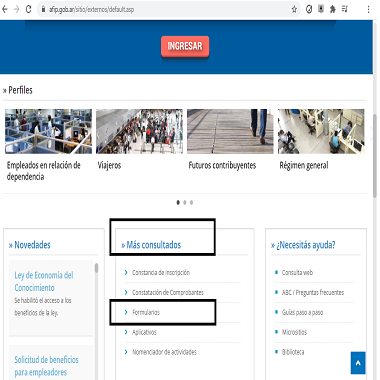
Task: Open the Futuros contribuyentes profile image
Action: point(230,131)
